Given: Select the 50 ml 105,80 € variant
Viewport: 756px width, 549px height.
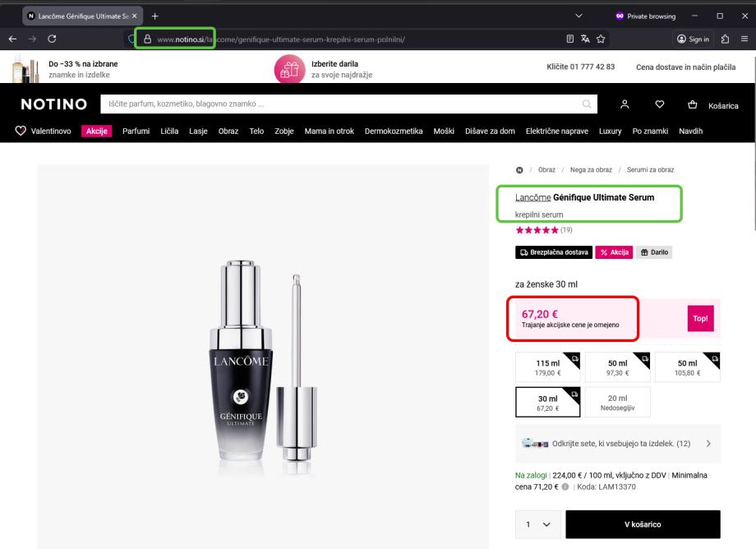Looking at the screenshot, I should [688, 367].
